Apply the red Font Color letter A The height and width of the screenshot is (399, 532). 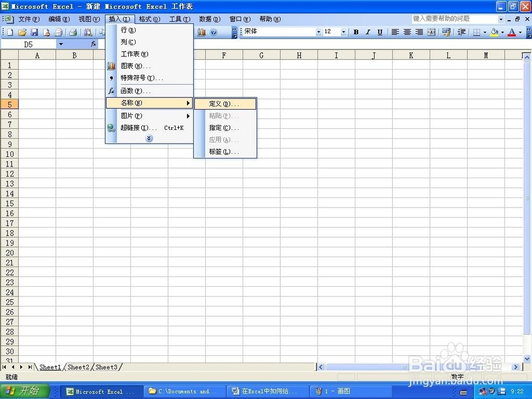pos(512,32)
